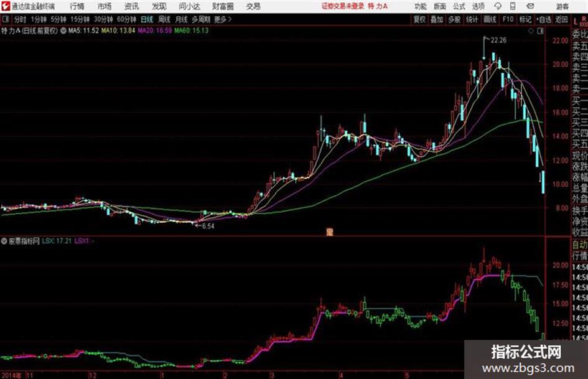Switch to 1分钟 period tab
588x379 pixels.
(x=38, y=19)
